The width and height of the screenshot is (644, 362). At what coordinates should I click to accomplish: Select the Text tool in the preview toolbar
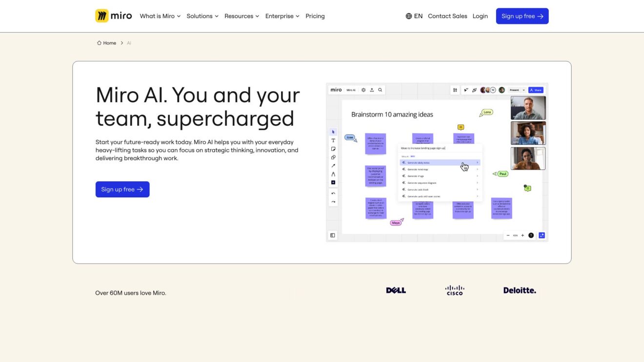[x=333, y=140]
